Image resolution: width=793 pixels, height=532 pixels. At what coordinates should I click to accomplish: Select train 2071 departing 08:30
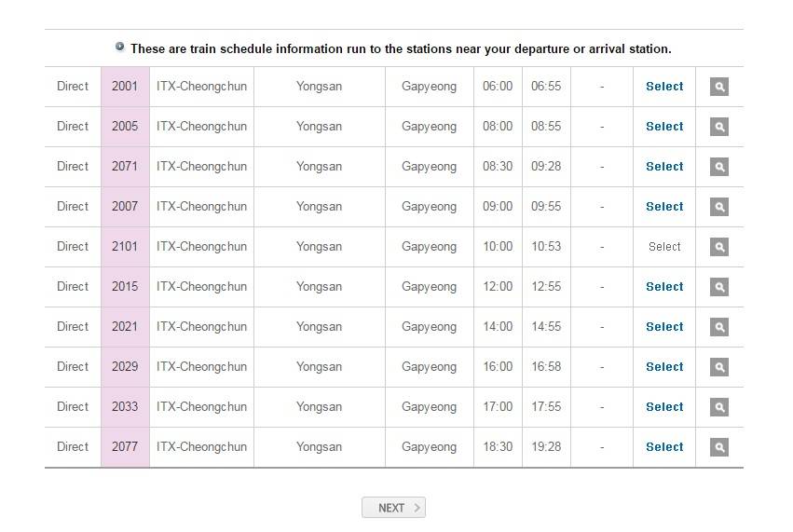(x=664, y=167)
